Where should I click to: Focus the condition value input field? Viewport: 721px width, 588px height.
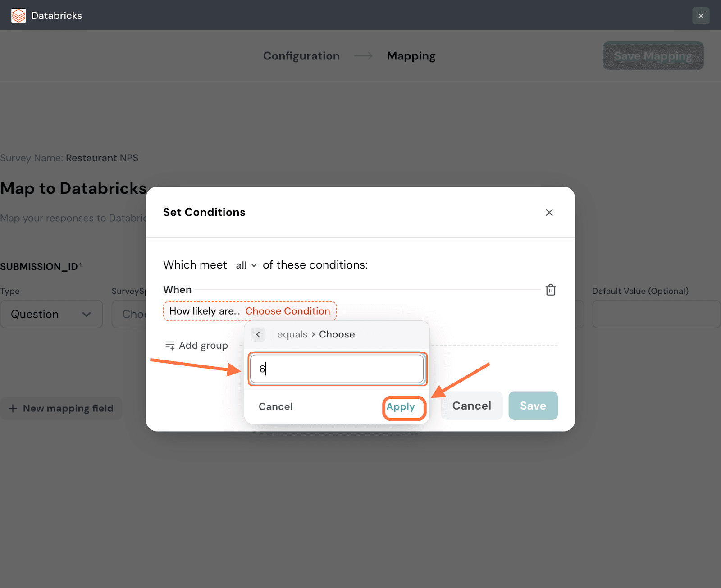tap(337, 369)
